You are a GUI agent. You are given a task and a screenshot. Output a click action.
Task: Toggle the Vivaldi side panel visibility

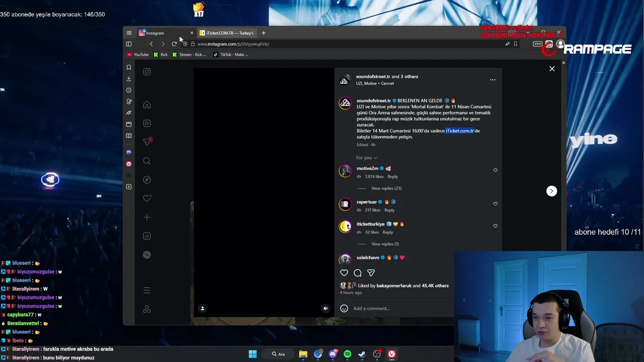pos(129,44)
